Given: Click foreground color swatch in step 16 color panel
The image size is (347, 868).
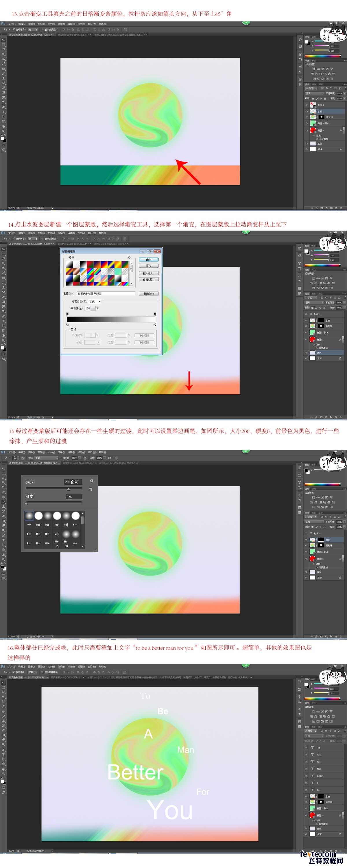Looking at the screenshot, I should tap(306, 684).
